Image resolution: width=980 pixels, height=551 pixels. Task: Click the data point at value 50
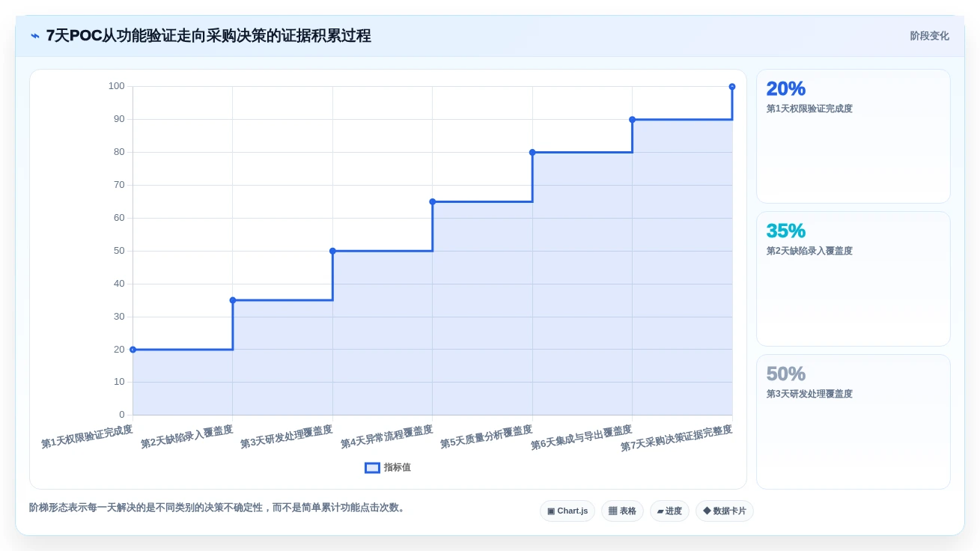[x=332, y=251]
